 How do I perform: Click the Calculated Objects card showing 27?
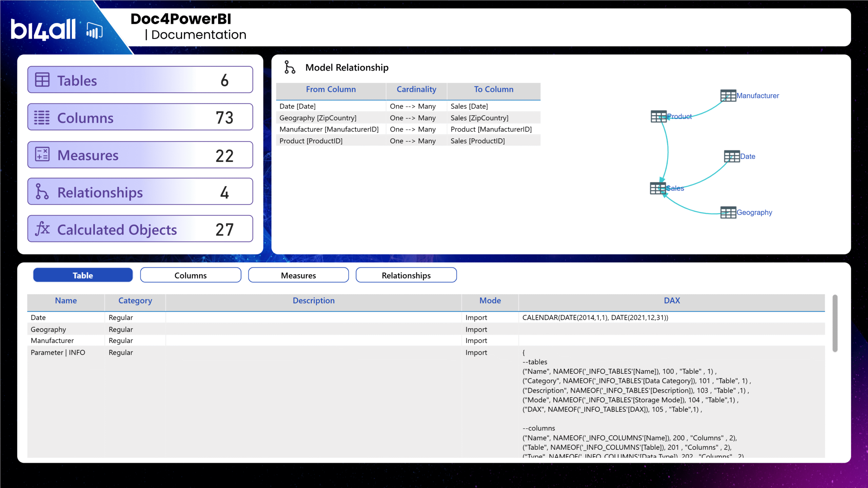click(x=140, y=229)
